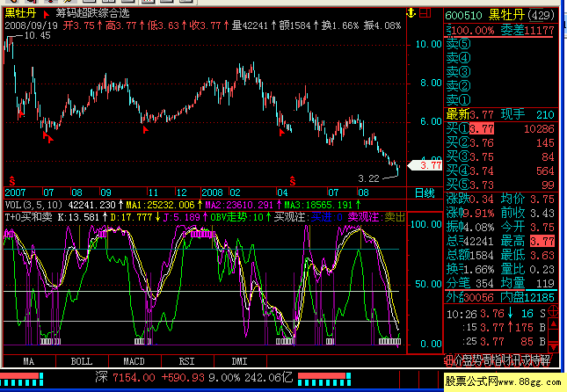Click the 3.22 low price label
567x392 pixels.
[369, 178]
